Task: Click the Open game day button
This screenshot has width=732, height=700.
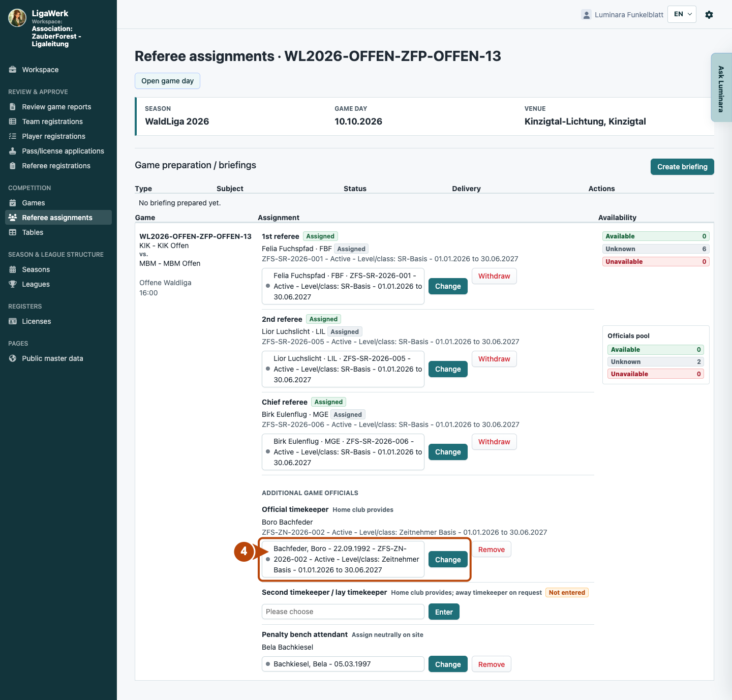Action: point(167,81)
